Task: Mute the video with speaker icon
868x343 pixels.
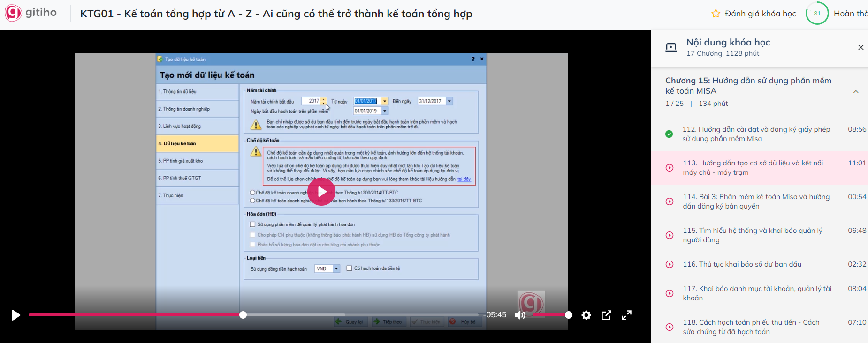Action: [520, 315]
